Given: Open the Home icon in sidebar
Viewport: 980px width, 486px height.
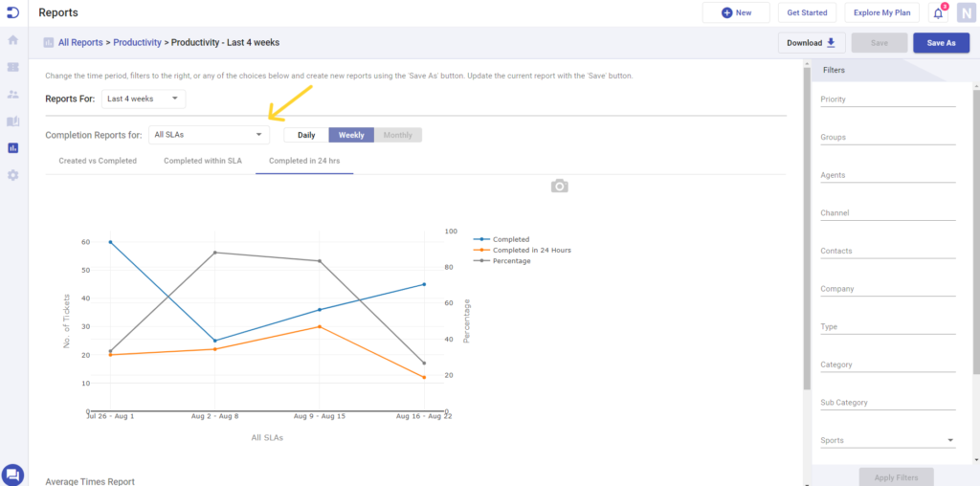Looking at the screenshot, I should pos(13,40).
